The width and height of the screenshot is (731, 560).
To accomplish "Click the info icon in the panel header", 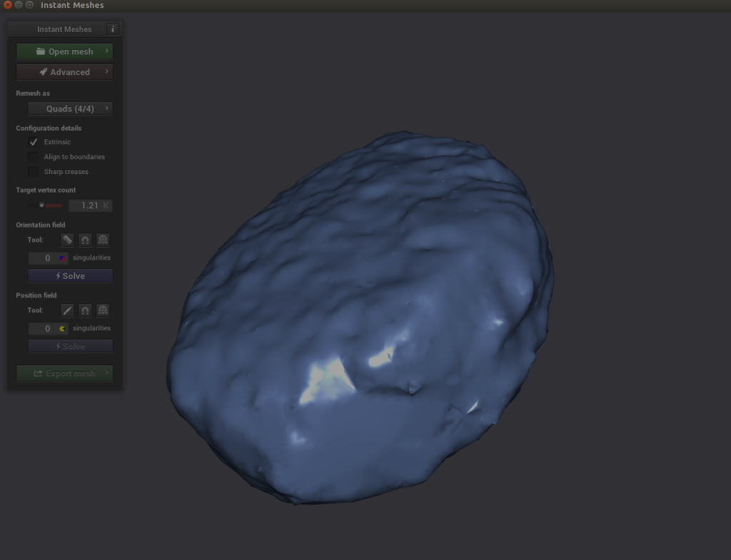I will [x=113, y=29].
